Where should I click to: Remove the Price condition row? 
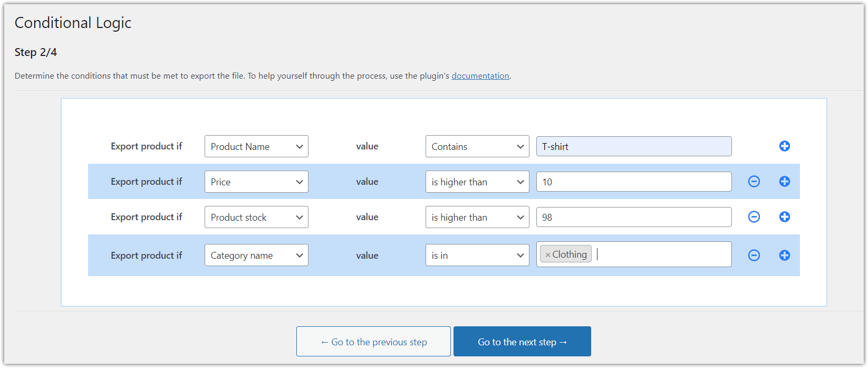tap(754, 182)
